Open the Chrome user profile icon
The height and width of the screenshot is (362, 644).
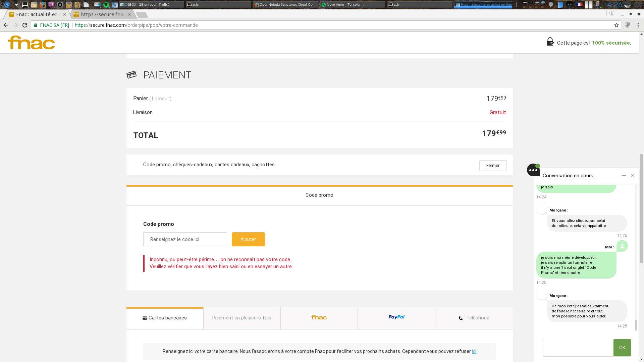pyautogui.click(x=612, y=13)
